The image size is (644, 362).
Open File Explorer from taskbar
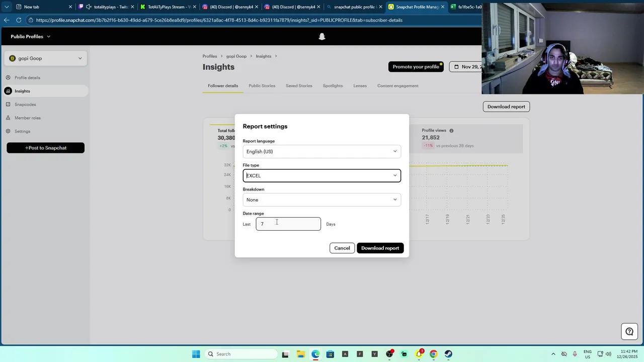click(300, 354)
